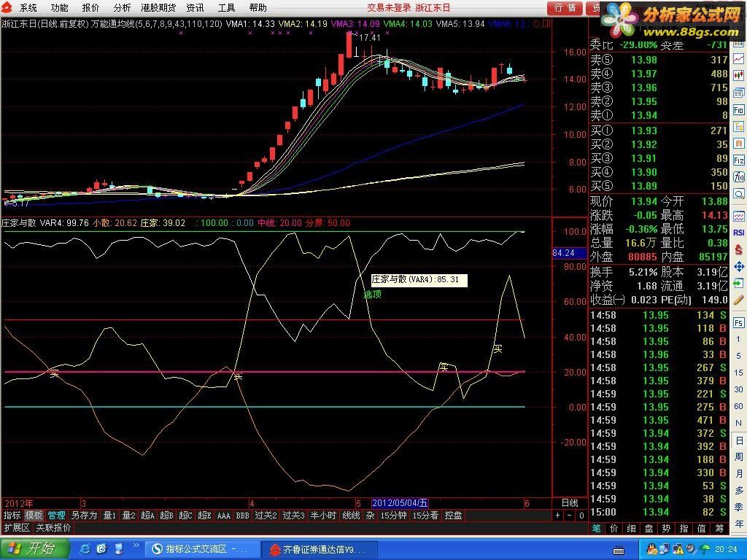This screenshot has height=560, width=747.
Task: Open the 系统 menu
Action: (28, 8)
